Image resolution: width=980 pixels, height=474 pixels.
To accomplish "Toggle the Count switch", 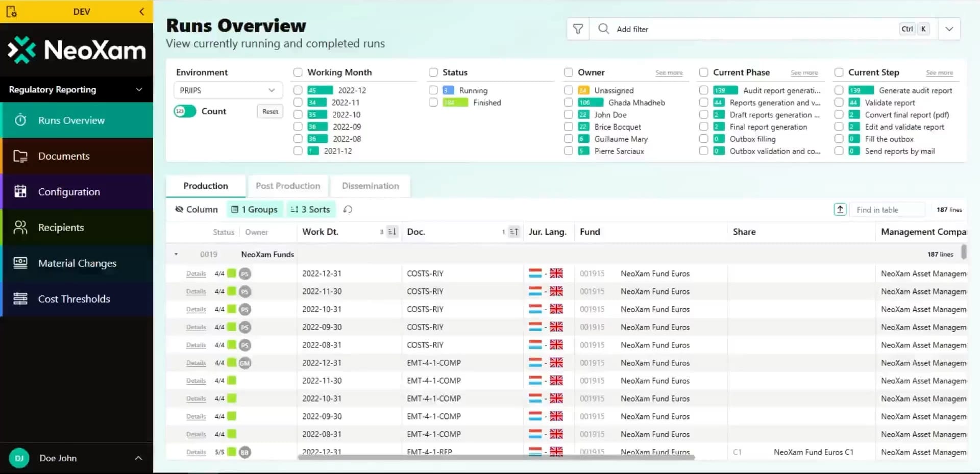I will [185, 111].
